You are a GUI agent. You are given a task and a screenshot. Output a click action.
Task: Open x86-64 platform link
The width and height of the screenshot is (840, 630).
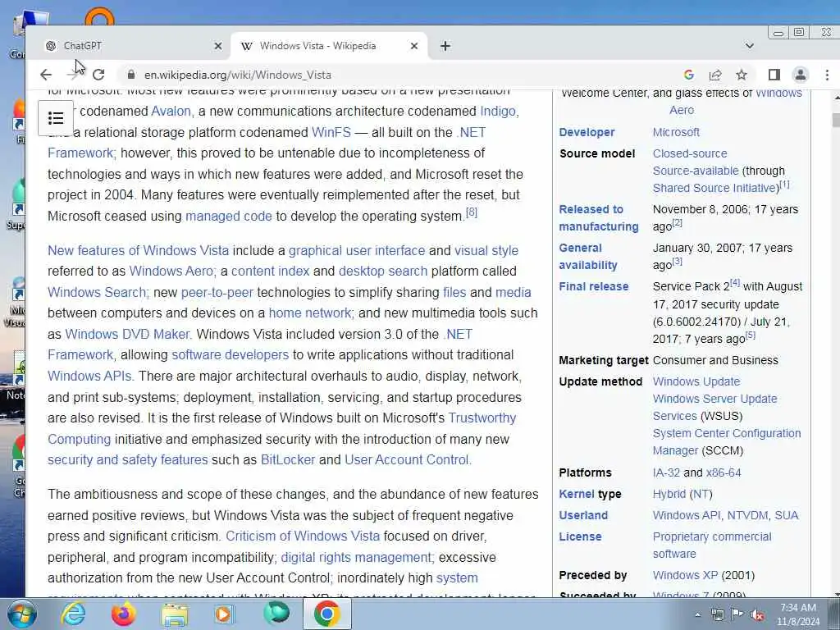click(724, 473)
